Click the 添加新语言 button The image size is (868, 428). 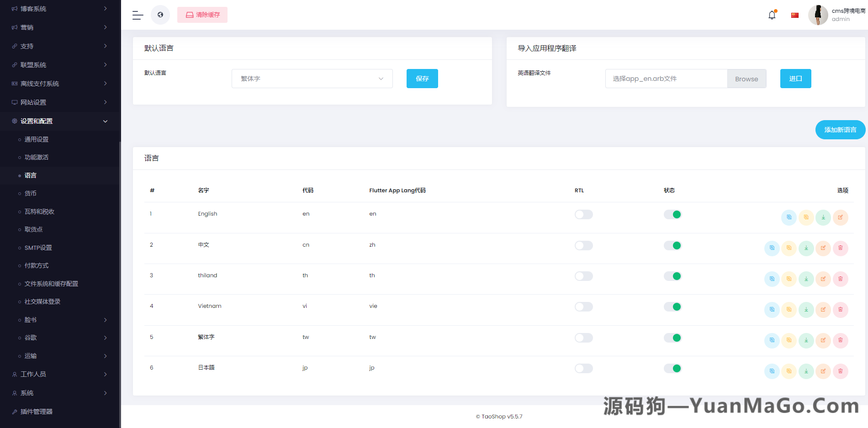pyautogui.click(x=840, y=130)
